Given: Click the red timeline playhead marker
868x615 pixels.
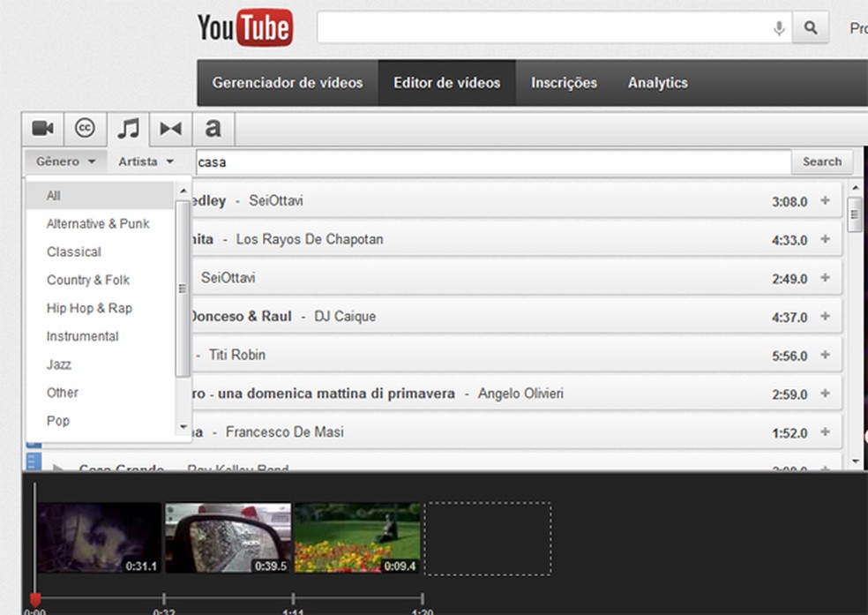Looking at the screenshot, I should coord(35,599).
